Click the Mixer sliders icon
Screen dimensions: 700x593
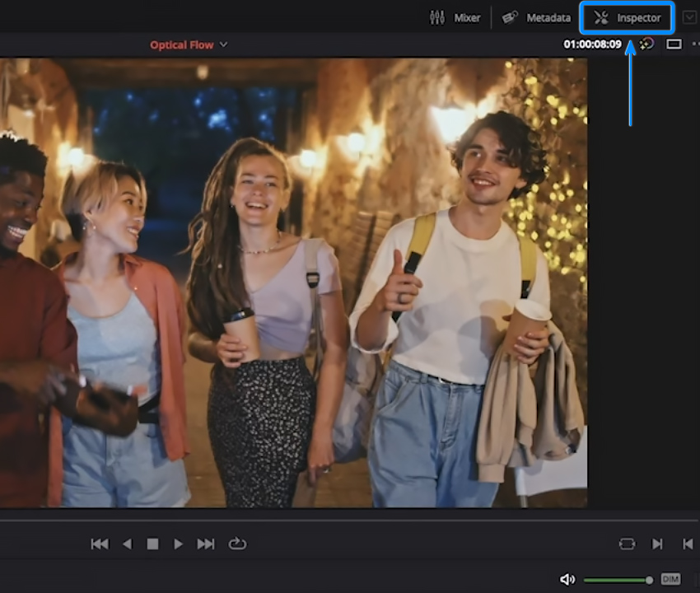pos(437,18)
